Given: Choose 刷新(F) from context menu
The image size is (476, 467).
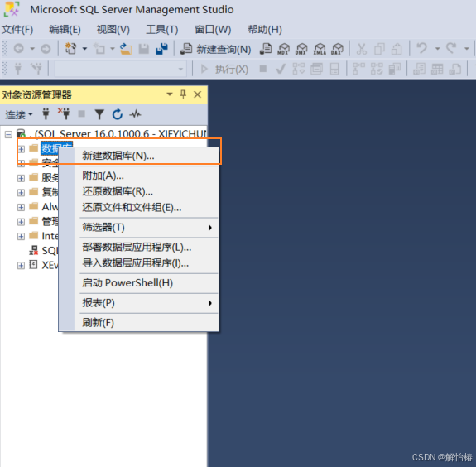Looking at the screenshot, I should click(x=139, y=322).
